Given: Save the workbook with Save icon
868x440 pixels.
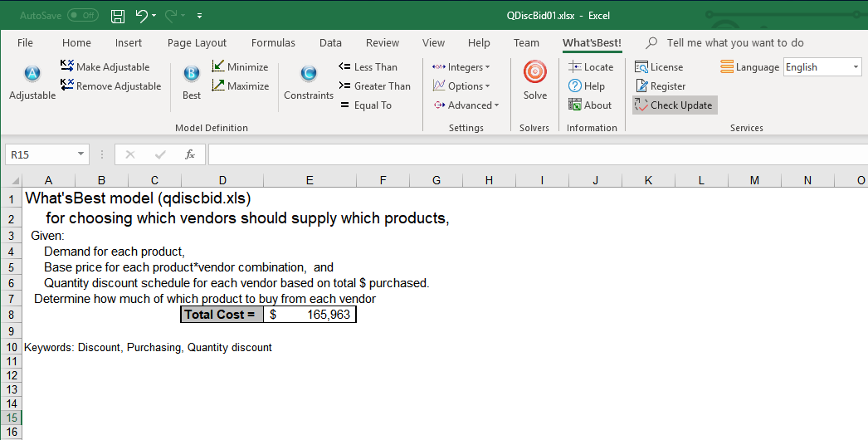Looking at the screenshot, I should pyautogui.click(x=117, y=16).
